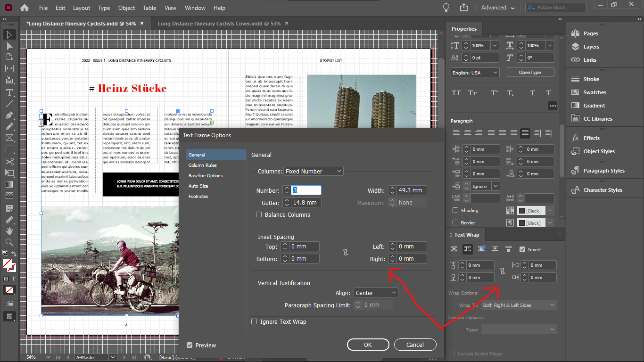Image resolution: width=644 pixels, height=362 pixels.
Task: Select the Type tool in the toolbar
Action: 9,92
